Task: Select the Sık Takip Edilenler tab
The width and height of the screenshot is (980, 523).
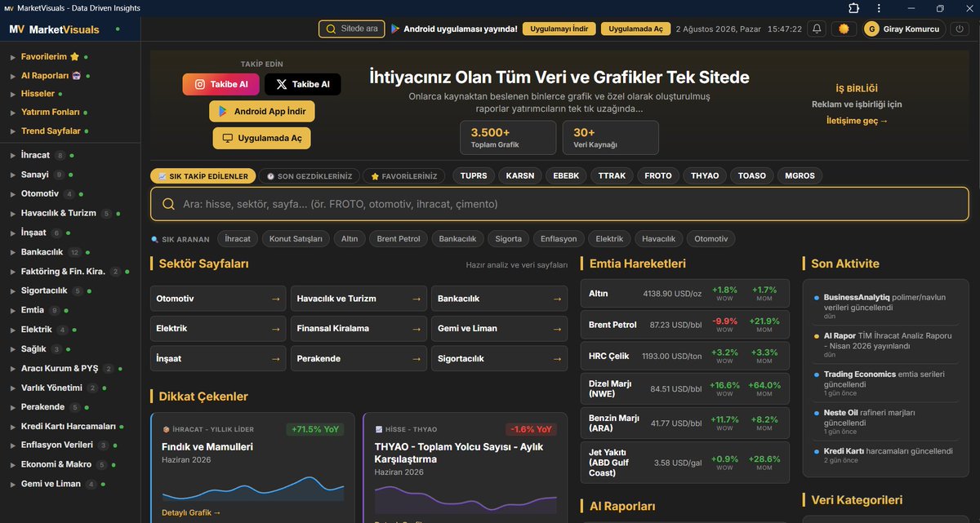Action: 203,176
